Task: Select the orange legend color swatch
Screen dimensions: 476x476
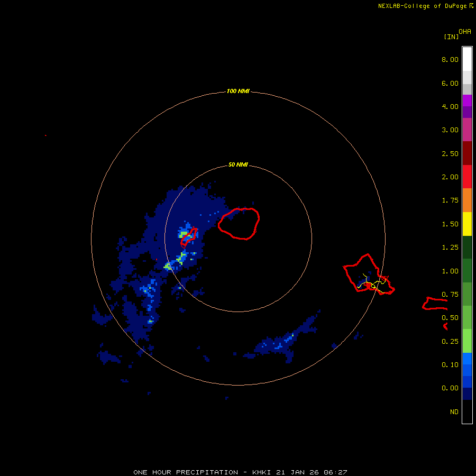Action: pyautogui.click(x=467, y=200)
